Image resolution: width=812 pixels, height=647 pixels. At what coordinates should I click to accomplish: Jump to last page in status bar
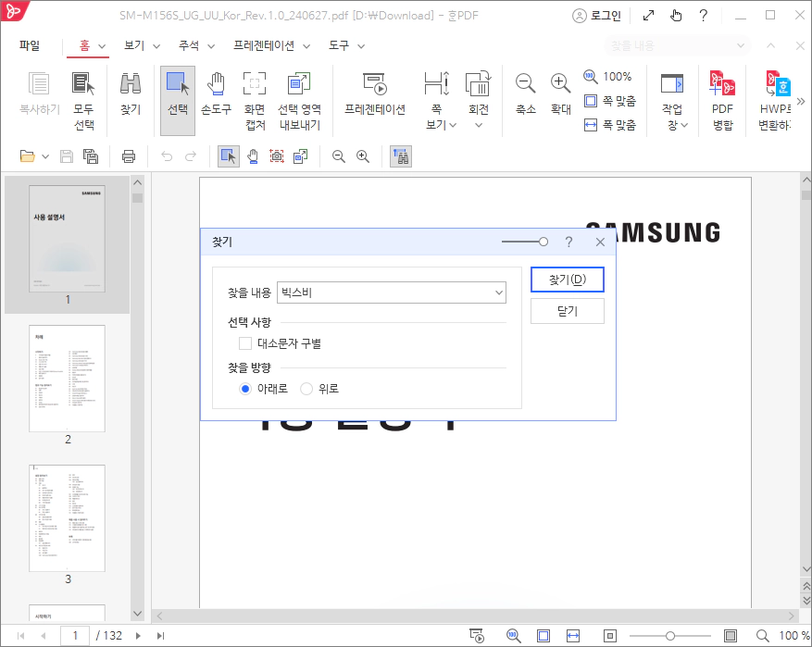160,636
